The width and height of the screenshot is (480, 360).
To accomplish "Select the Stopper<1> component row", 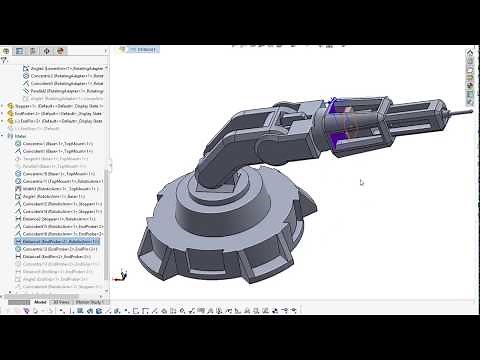I will click(x=55, y=106).
